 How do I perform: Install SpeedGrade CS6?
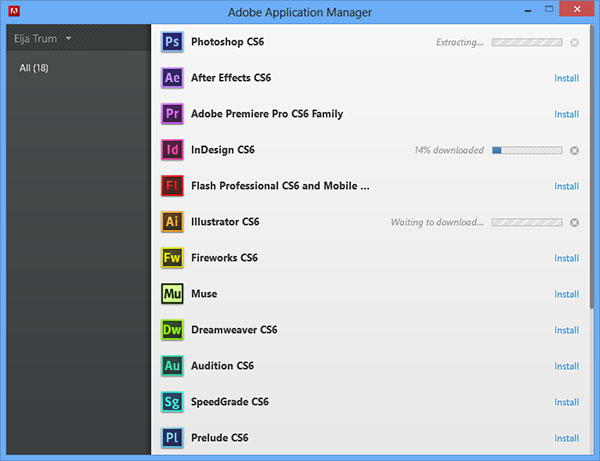click(566, 402)
